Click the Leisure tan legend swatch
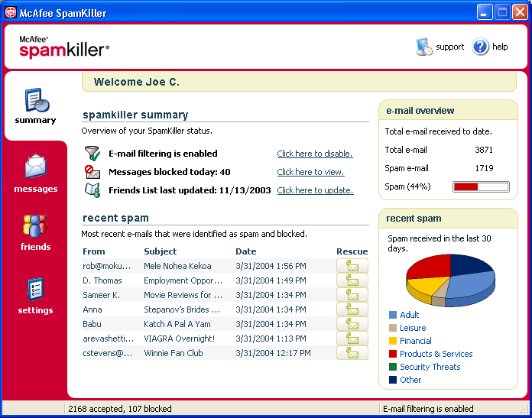This screenshot has height=418, width=532. click(393, 328)
